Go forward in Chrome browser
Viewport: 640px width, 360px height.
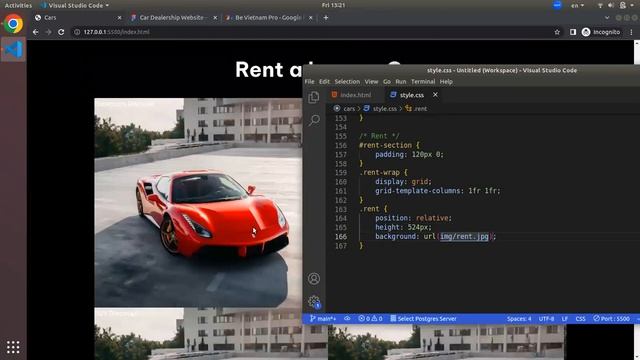pyautogui.click(x=48, y=32)
